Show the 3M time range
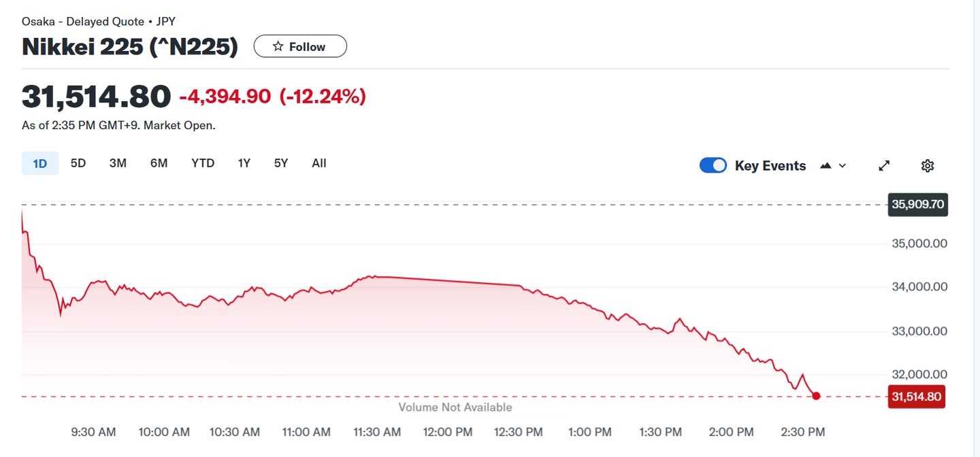The height and width of the screenshot is (457, 980). pyautogui.click(x=118, y=163)
